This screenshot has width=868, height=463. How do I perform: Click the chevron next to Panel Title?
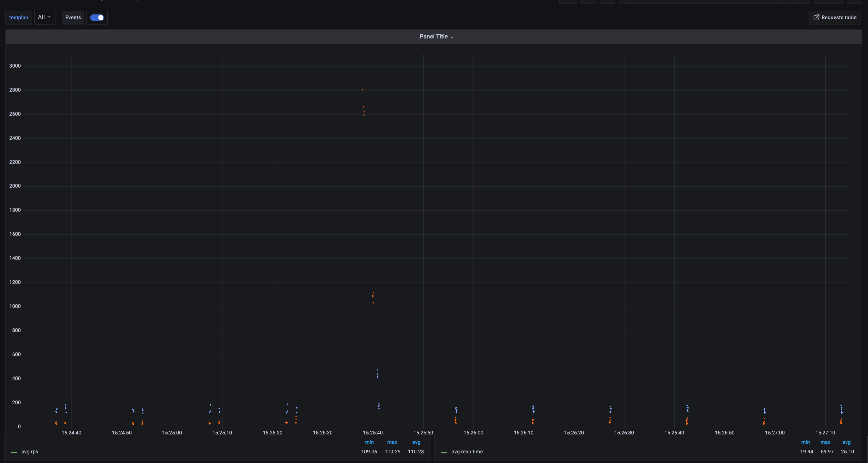tap(452, 37)
